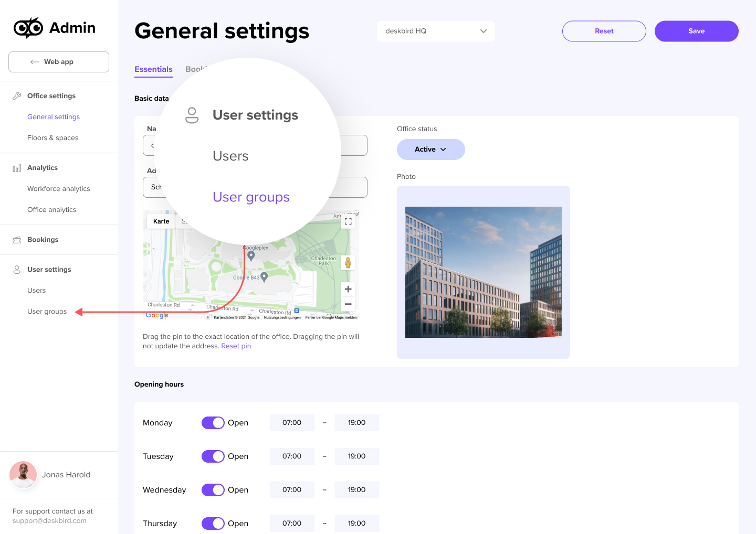Toggle Monday open switch
This screenshot has width=756, height=534.
213,423
